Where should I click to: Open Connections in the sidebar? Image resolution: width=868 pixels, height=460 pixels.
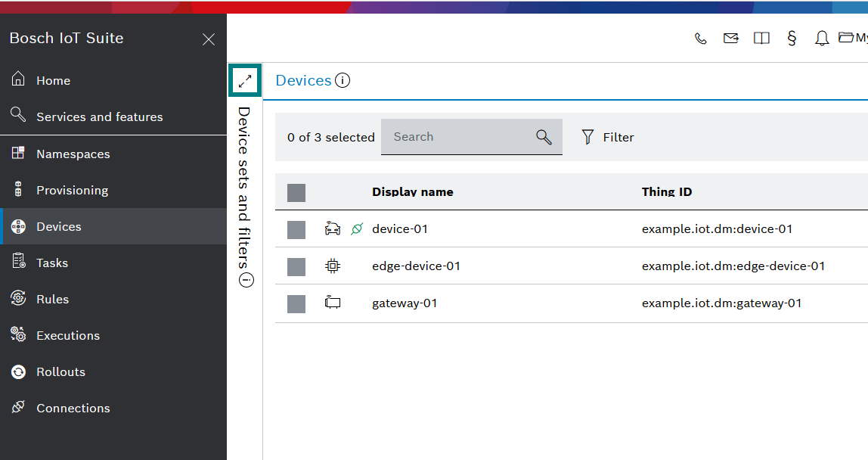113,408
